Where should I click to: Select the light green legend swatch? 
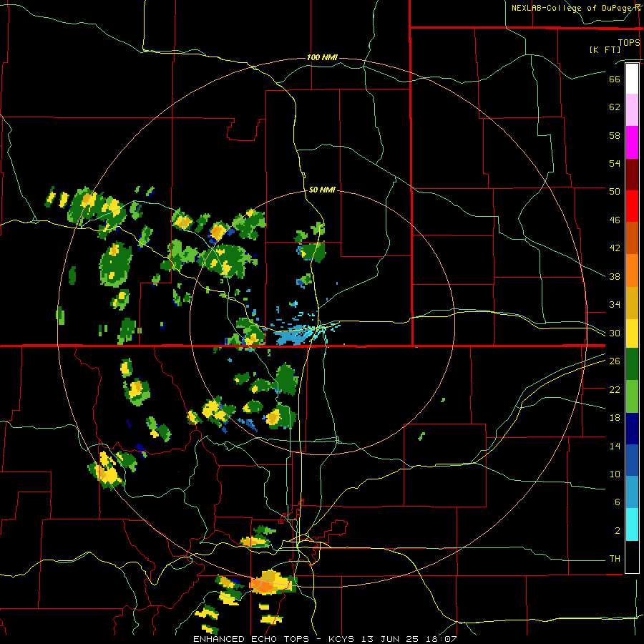632,396
